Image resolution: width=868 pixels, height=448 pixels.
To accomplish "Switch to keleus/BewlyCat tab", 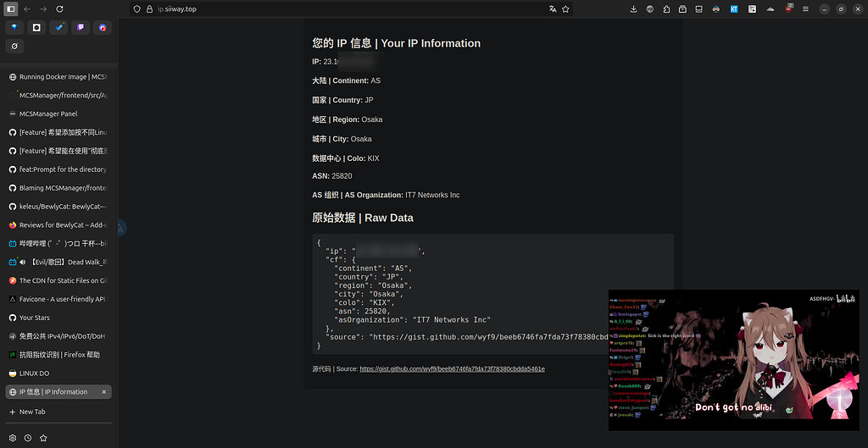I will [58, 207].
